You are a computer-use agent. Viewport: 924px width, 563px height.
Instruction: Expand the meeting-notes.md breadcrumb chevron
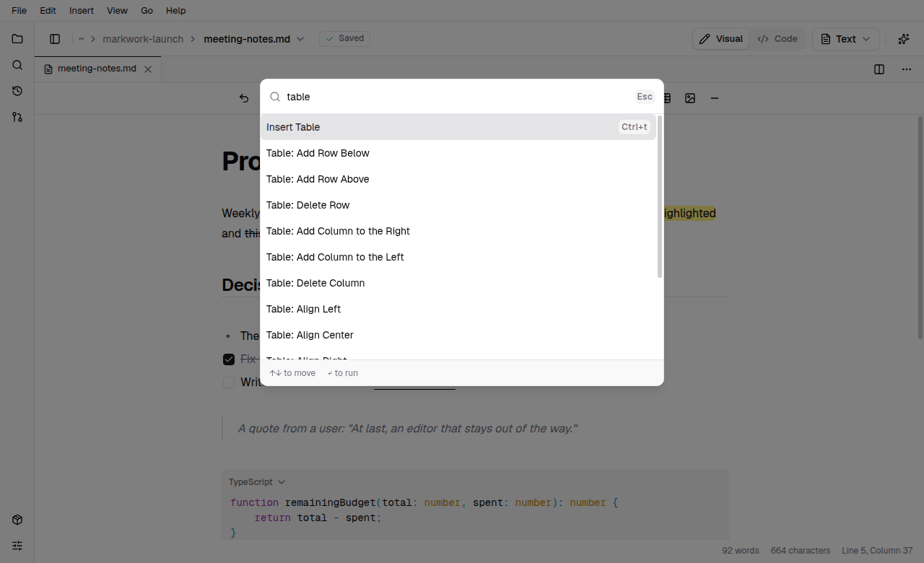301,39
